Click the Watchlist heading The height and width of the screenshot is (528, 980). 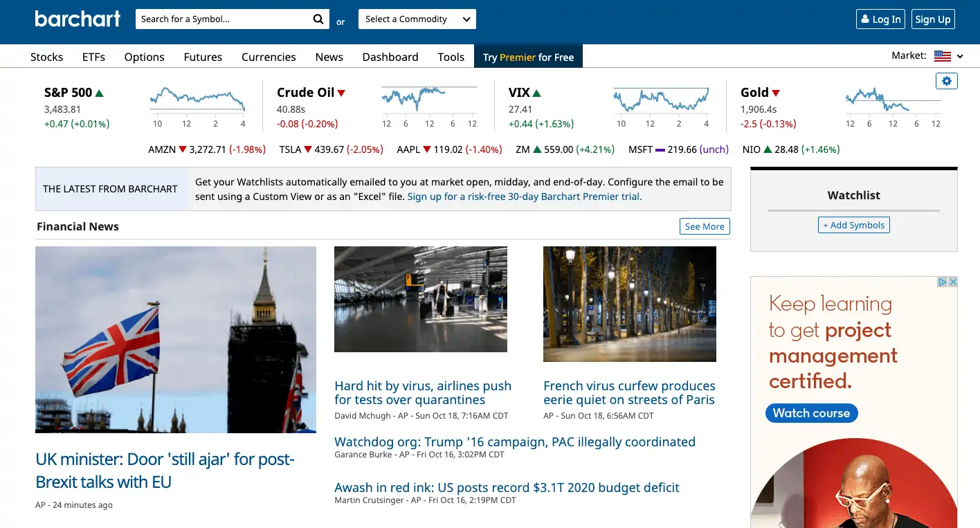point(854,195)
